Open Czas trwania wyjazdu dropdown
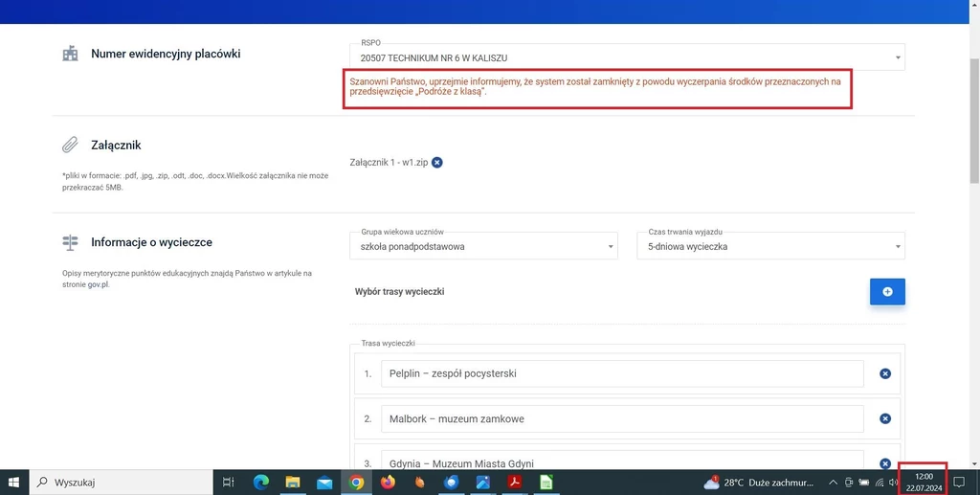980x495 pixels. coord(770,246)
